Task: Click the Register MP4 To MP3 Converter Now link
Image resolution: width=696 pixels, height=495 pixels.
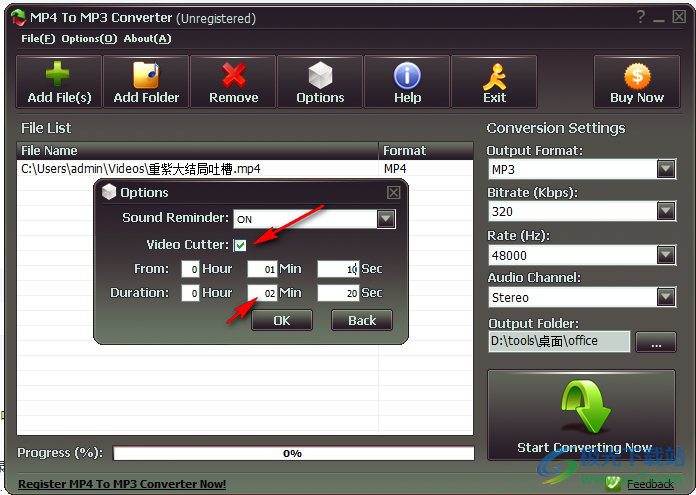Action: tap(122, 484)
